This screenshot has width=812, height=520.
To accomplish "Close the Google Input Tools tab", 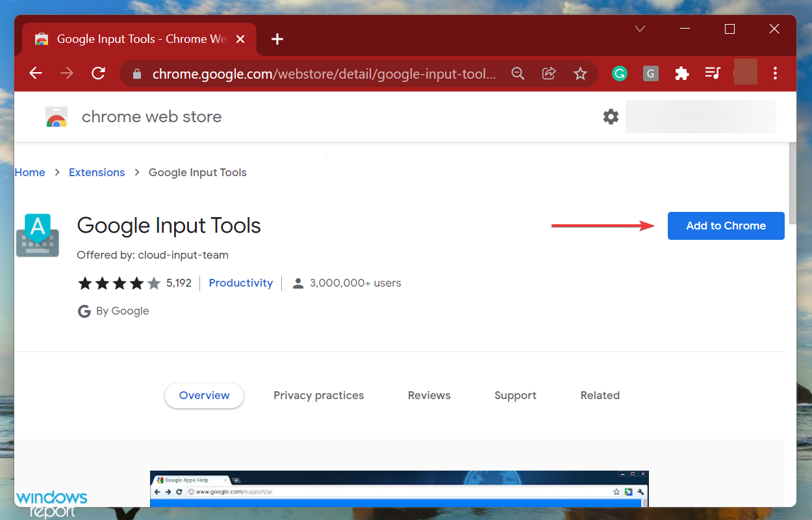I will (x=240, y=39).
